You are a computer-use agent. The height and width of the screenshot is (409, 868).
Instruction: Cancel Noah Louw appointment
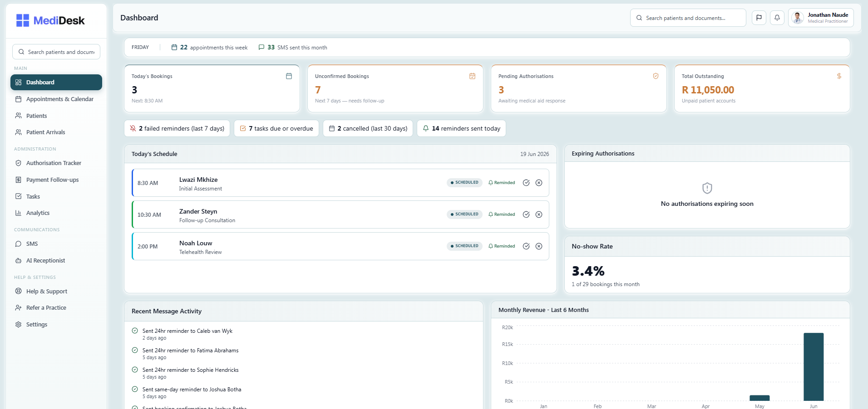pyautogui.click(x=539, y=246)
